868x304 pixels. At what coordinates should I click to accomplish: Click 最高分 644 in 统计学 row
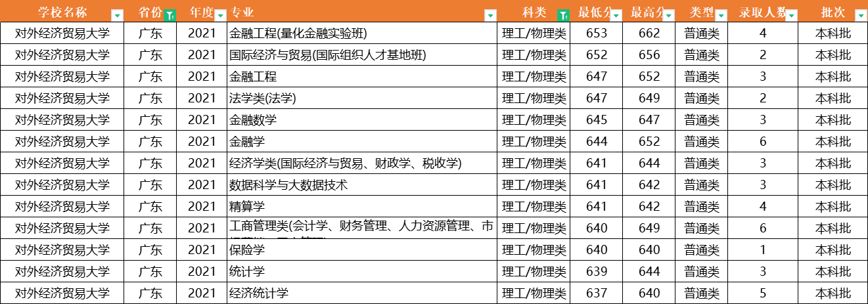[649, 272]
